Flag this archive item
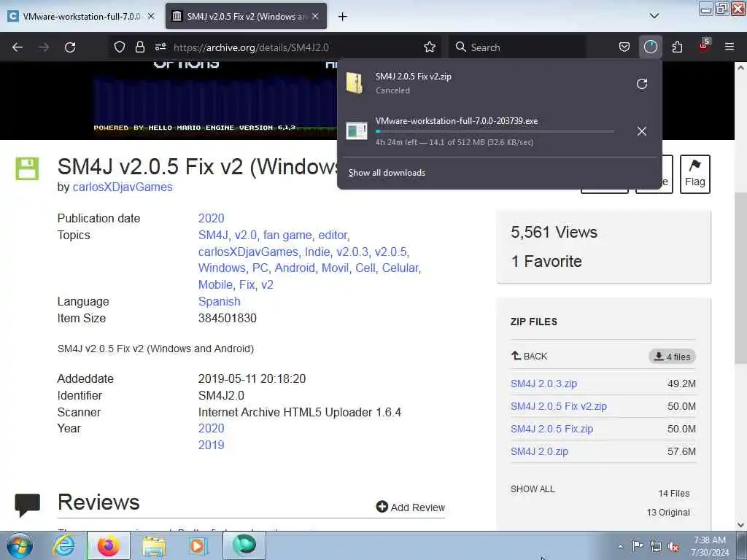Screen dimensions: 747x560 point(695,174)
